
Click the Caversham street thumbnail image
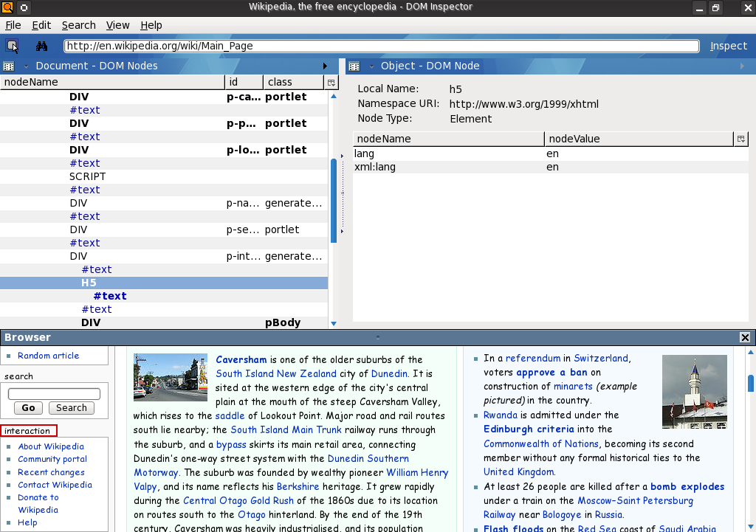click(171, 377)
